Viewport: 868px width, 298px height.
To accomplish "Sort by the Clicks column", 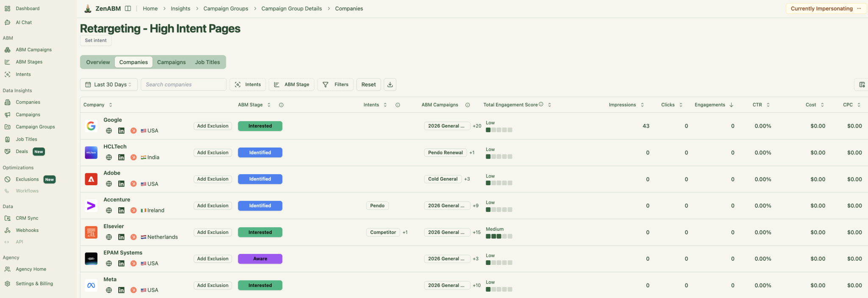I will pos(672,105).
